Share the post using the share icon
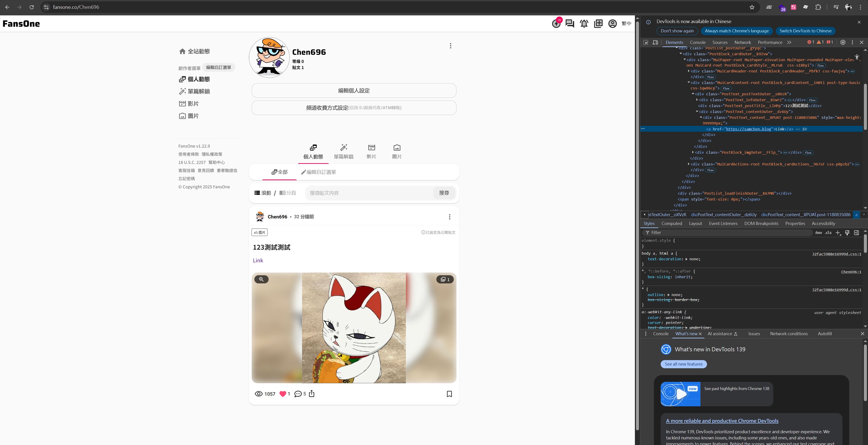Viewport: 868px width, 445px height. pos(312,394)
